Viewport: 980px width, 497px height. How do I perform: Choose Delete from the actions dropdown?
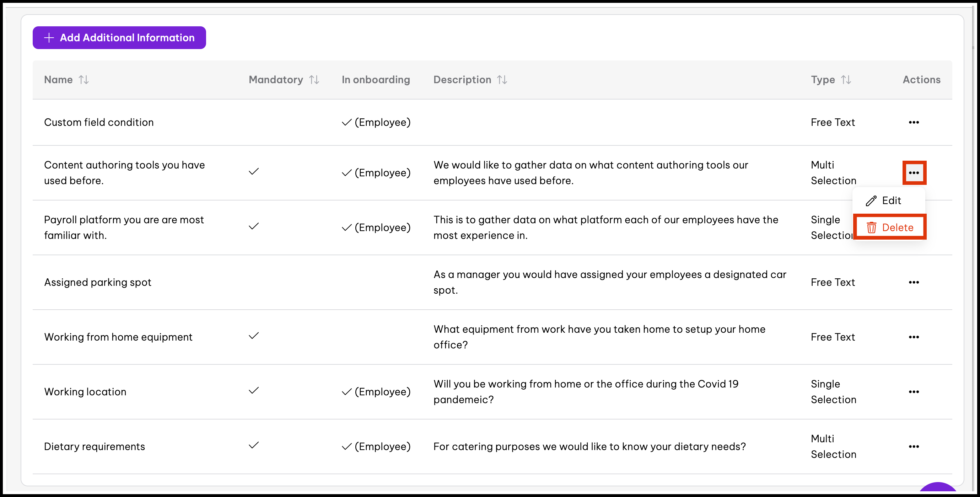click(889, 228)
